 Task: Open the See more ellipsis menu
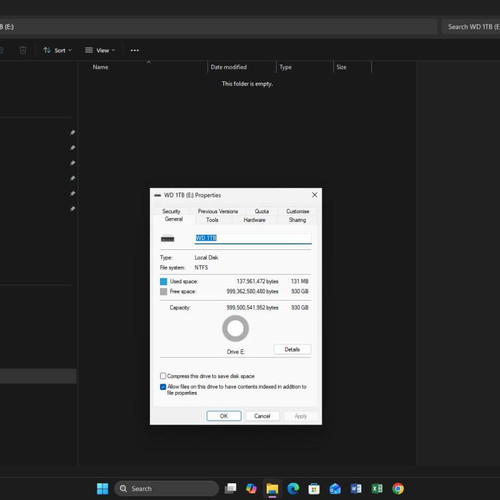[135, 50]
